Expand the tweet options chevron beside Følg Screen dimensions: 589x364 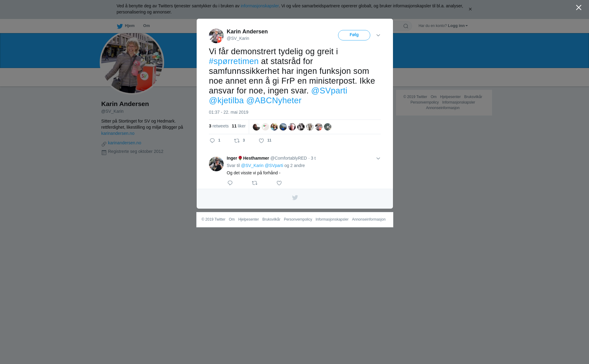coord(378,36)
